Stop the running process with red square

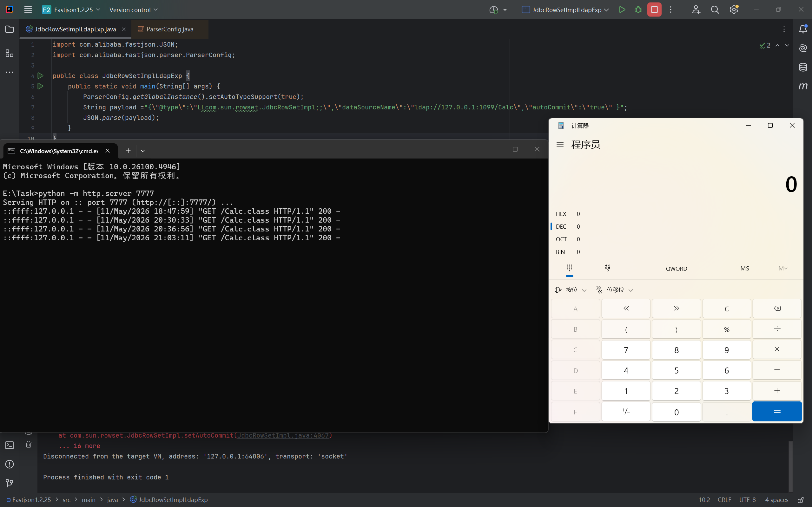654,10
